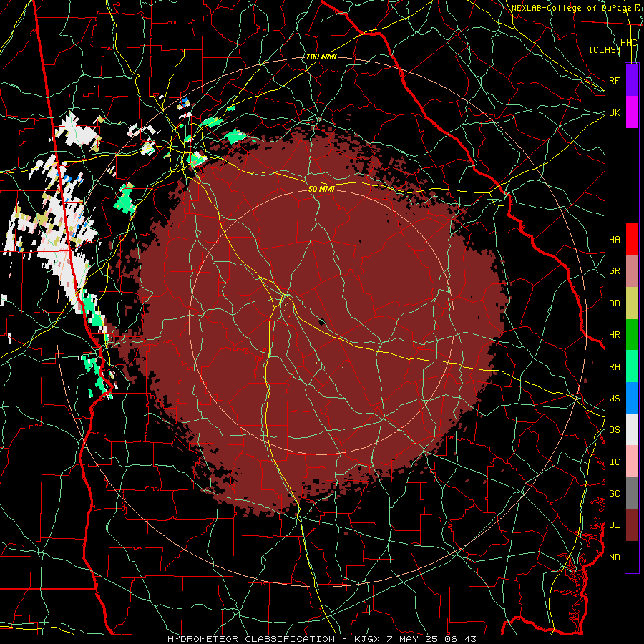Click the UK legend label

click(x=614, y=112)
